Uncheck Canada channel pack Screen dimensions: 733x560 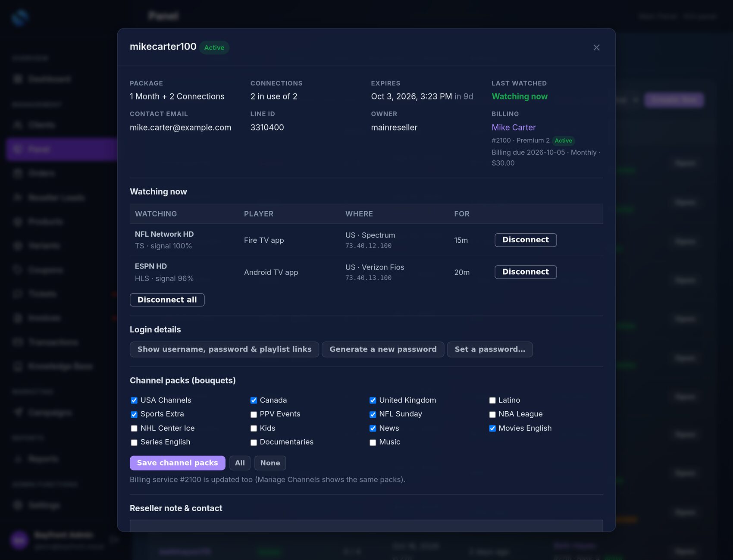[x=254, y=400]
